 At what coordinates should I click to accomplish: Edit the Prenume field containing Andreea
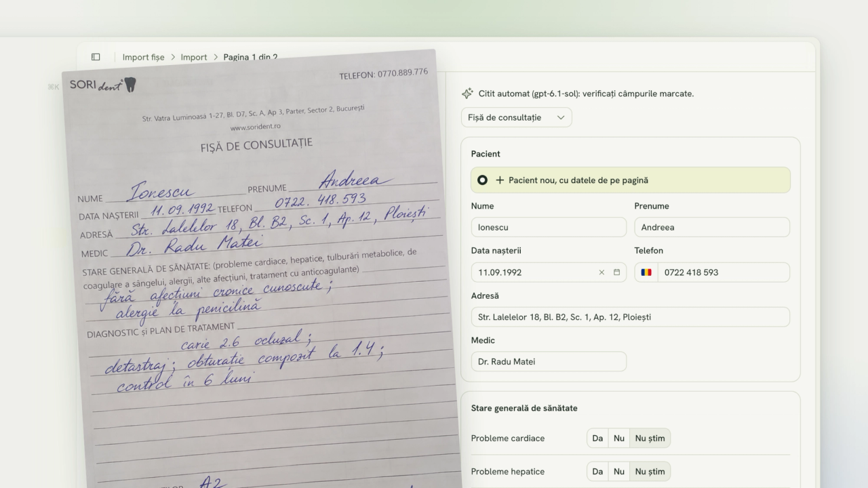click(712, 227)
